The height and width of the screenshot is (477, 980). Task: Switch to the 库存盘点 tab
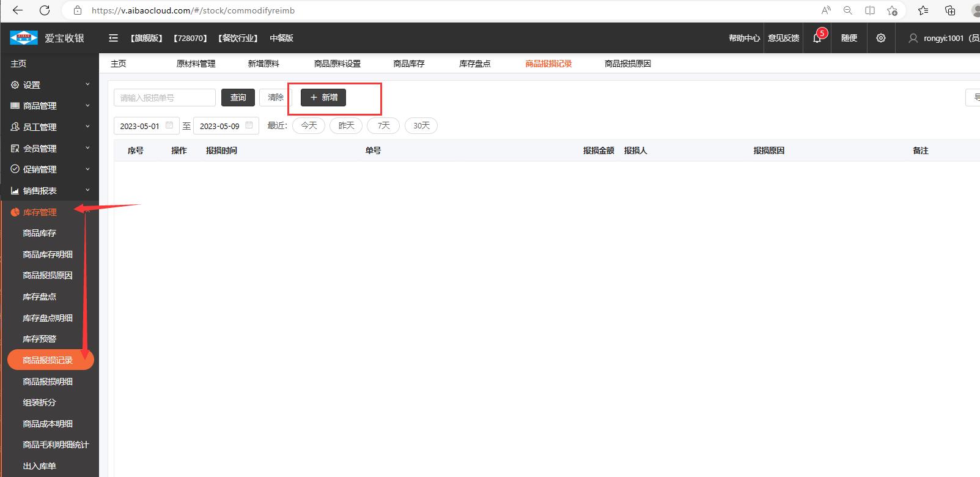tap(474, 64)
